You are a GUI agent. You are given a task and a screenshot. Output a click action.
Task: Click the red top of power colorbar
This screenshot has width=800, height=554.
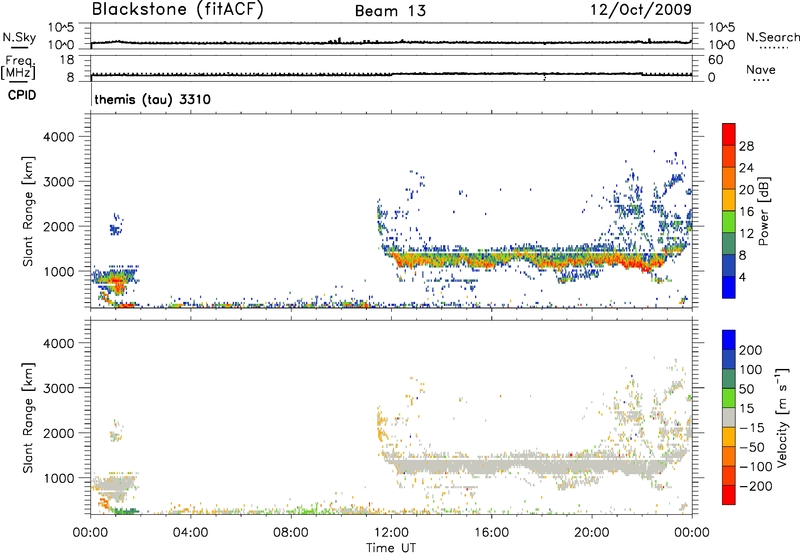tap(729, 134)
